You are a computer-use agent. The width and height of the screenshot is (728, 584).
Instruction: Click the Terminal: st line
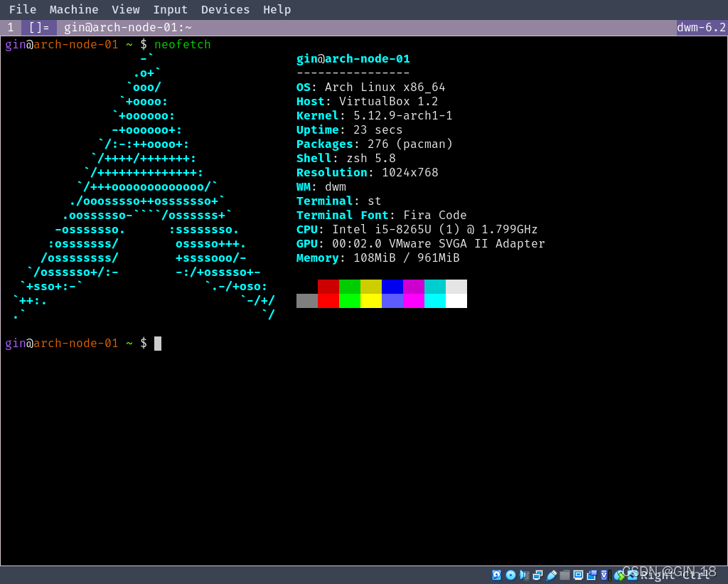tap(338, 201)
